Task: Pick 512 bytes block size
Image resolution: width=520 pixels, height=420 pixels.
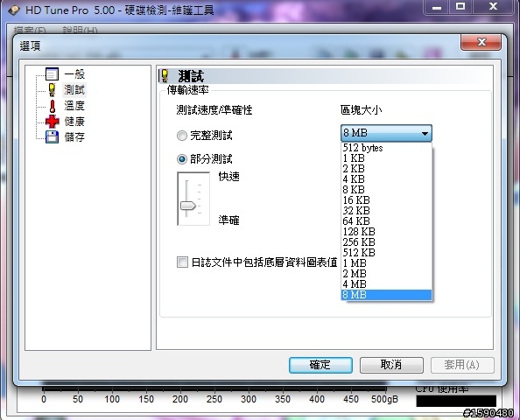Action: pyautogui.click(x=386, y=148)
